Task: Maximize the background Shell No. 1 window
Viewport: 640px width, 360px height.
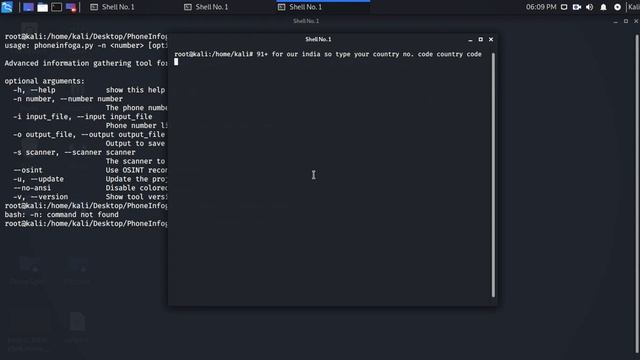Action: coord(626,21)
